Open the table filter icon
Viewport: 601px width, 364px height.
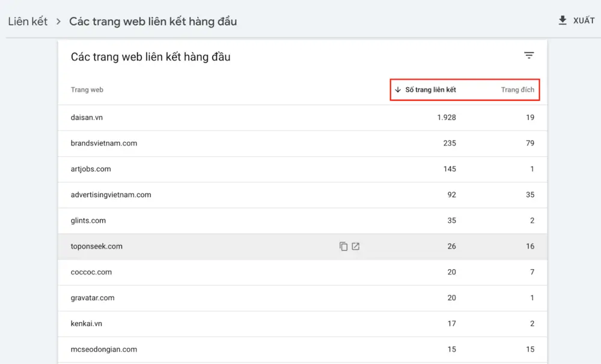529,55
